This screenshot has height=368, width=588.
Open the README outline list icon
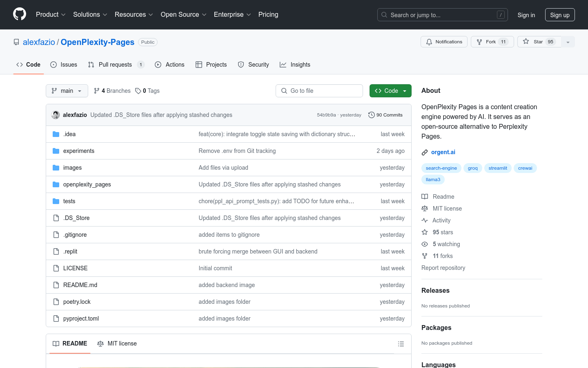point(401,344)
